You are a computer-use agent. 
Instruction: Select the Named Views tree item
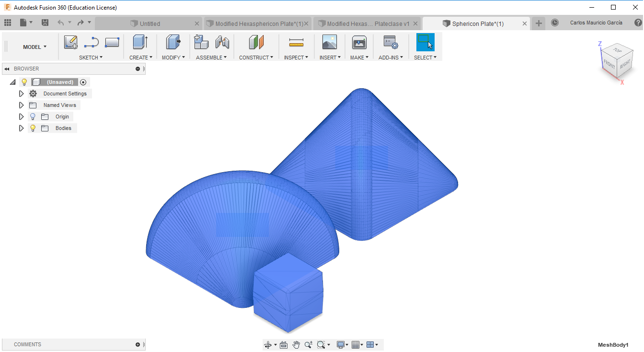[x=60, y=105]
